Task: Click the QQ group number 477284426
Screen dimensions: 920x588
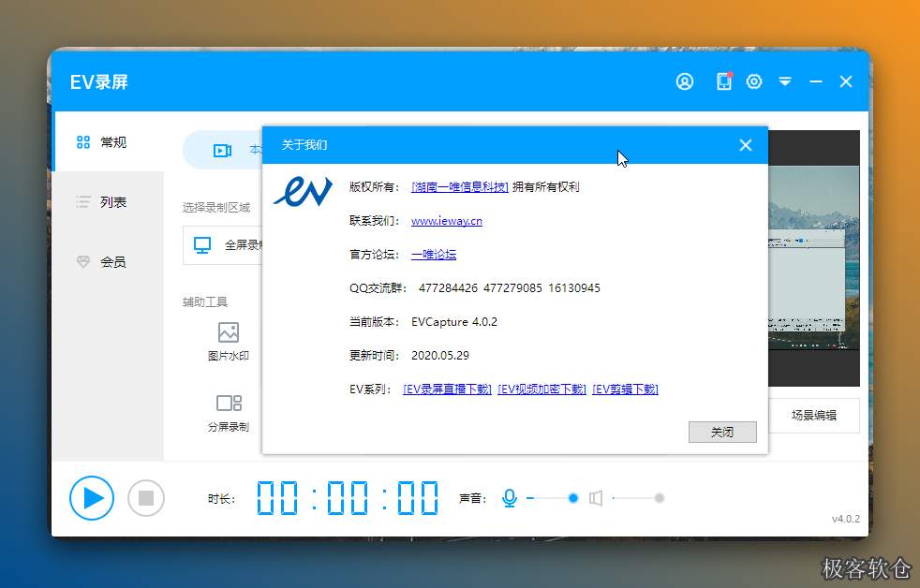Action: click(448, 287)
